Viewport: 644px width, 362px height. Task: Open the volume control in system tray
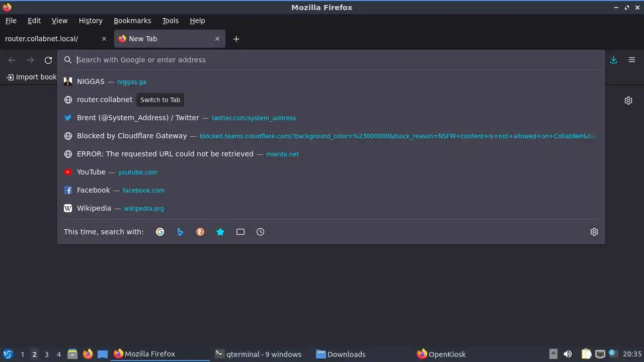click(568, 354)
